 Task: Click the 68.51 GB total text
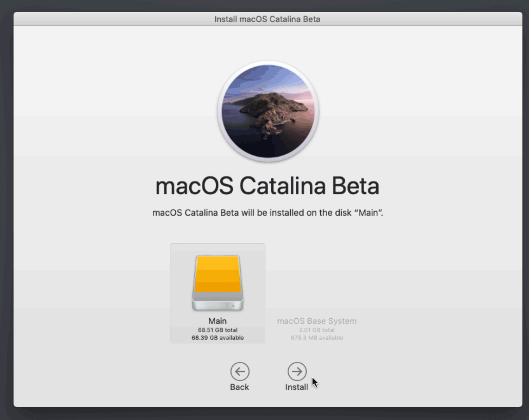point(217,330)
